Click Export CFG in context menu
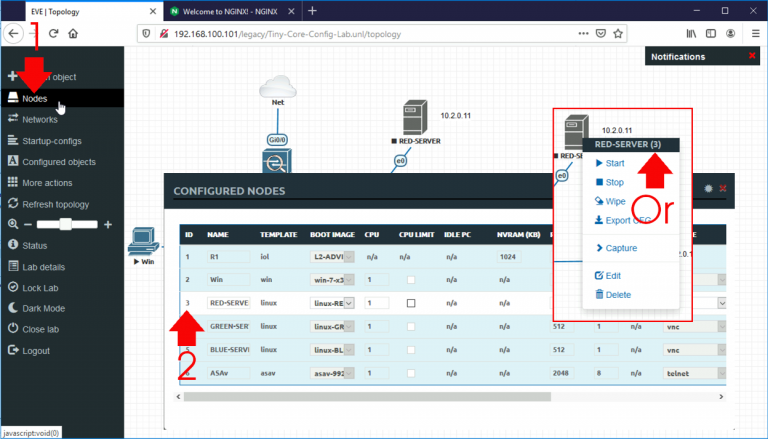The image size is (768, 439). click(x=623, y=220)
